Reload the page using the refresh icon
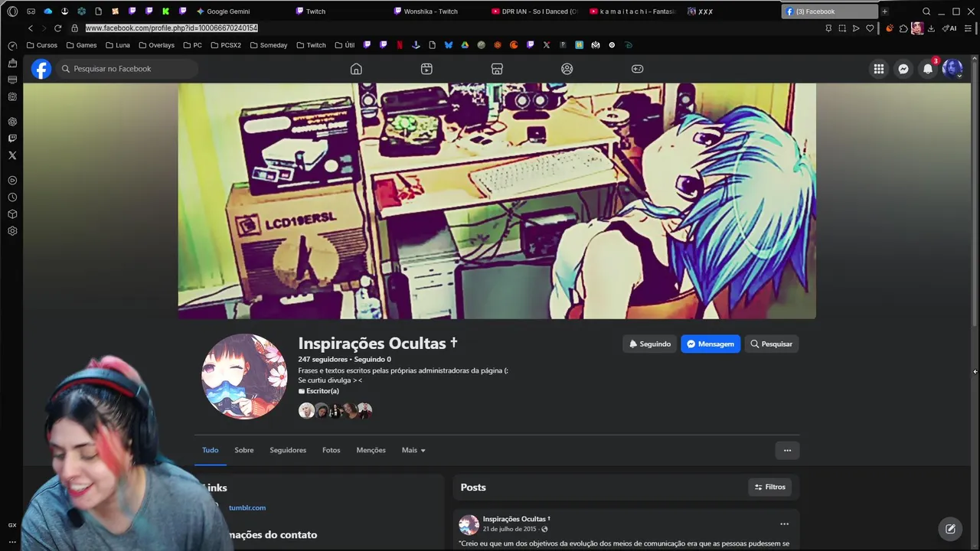The width and height of the screenshot is (980, 551). tap(57, 28)
